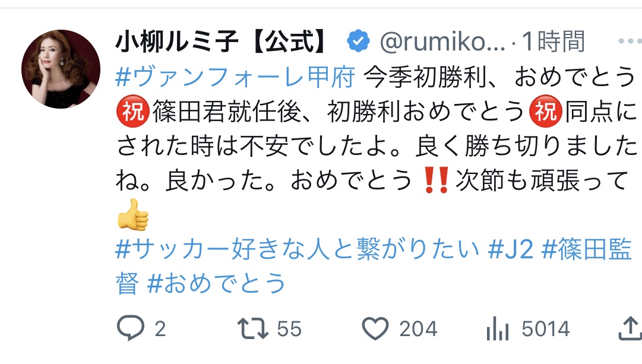Like the tweet with the heart icon
Screen dimensions: 642x364
tap(375, 328)
